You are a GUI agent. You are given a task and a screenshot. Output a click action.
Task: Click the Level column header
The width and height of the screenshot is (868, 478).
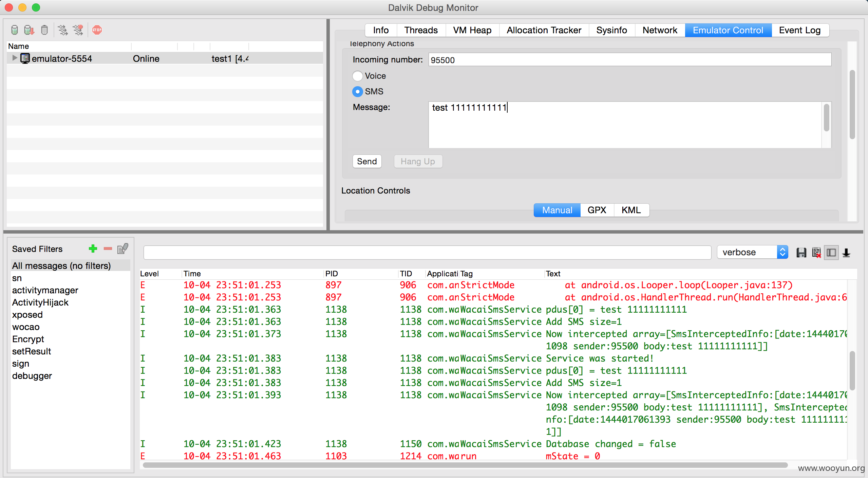(x=160, y=274)
